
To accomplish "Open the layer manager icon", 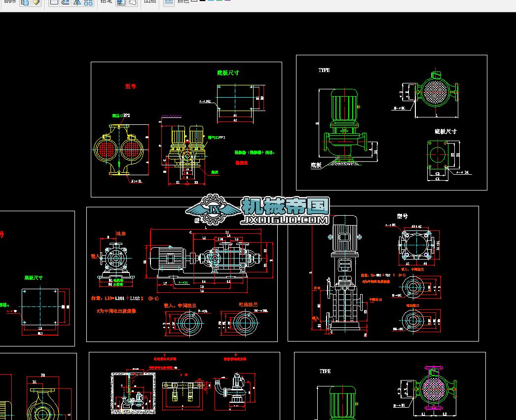I will [169, 2].
